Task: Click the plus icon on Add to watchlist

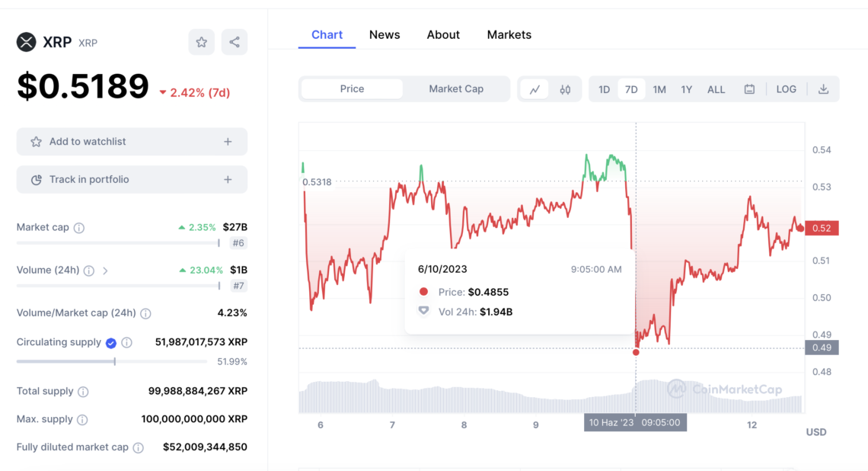Action: pos(228,142)
